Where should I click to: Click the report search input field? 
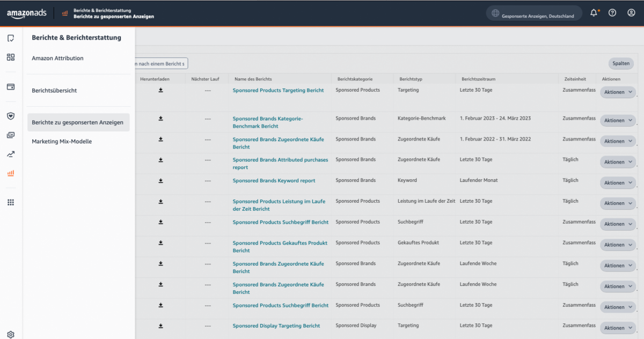(161, 64)
